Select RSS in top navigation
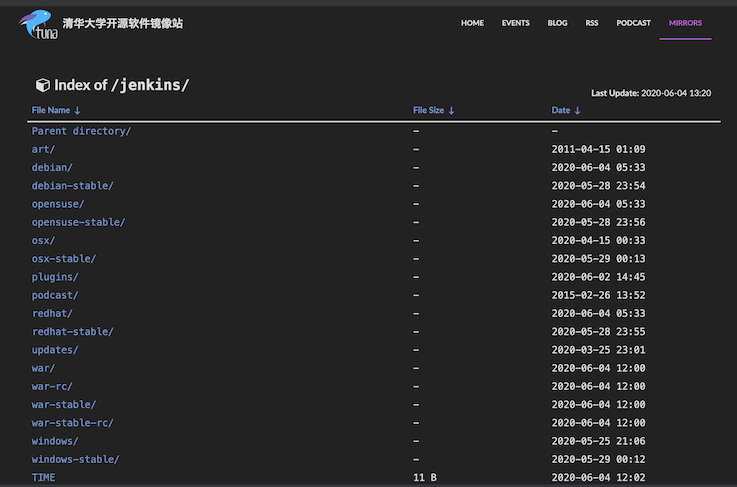The image size is (737, 487). coord(592,23)
